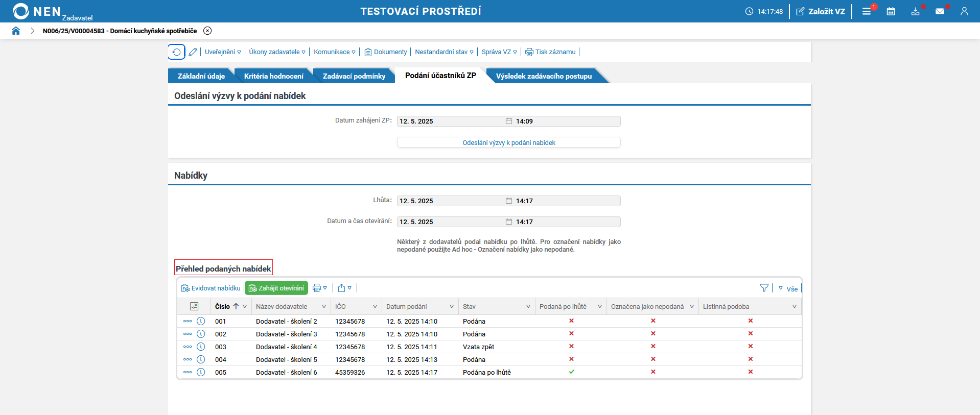Open the Označena jako nepodaná column filter

[692, 307]
